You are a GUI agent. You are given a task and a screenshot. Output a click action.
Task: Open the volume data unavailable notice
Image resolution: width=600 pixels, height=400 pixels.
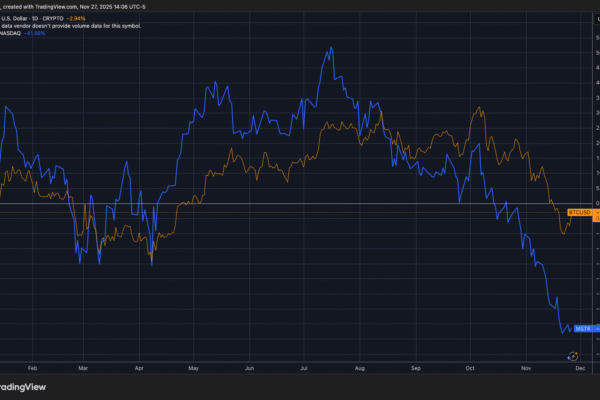70,25
